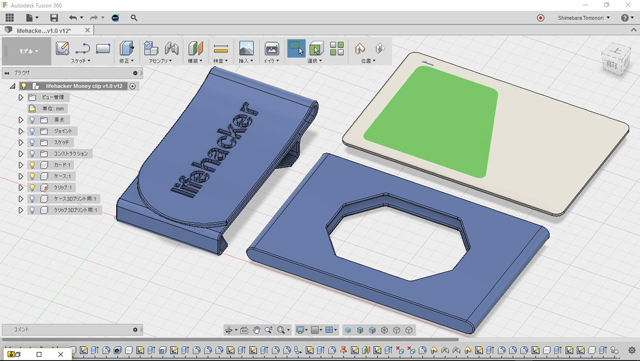The height and width of the screenshot is (361, 640).
Task: Click the orange house-shaped position icon
Action: (360, 49)
